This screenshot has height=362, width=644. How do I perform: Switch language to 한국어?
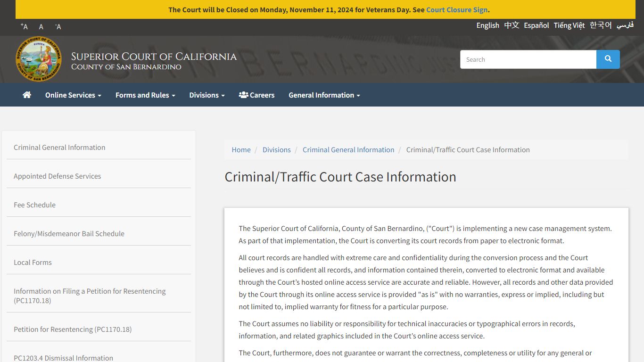pos(601,25)
